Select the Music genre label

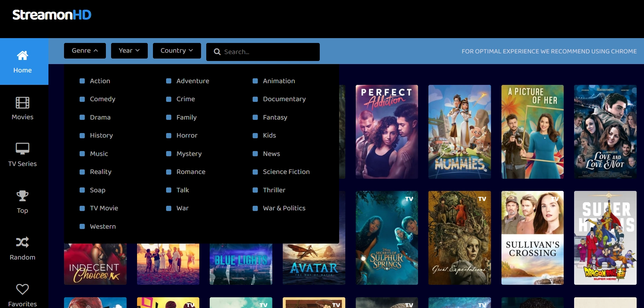(99, 154)
